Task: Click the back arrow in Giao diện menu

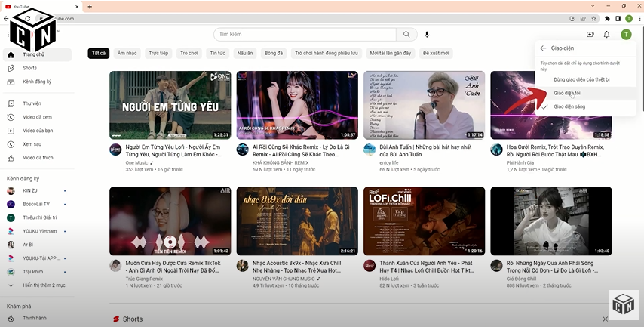Action: [543, 48]
